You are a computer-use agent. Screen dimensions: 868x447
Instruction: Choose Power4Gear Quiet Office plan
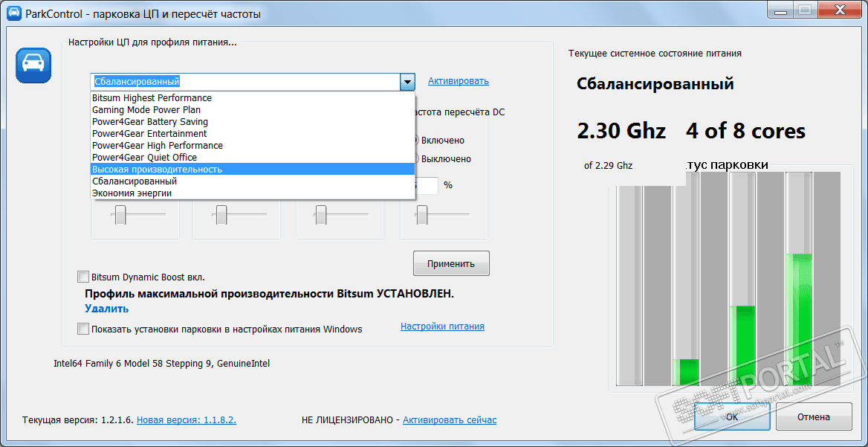pos(253,158)
